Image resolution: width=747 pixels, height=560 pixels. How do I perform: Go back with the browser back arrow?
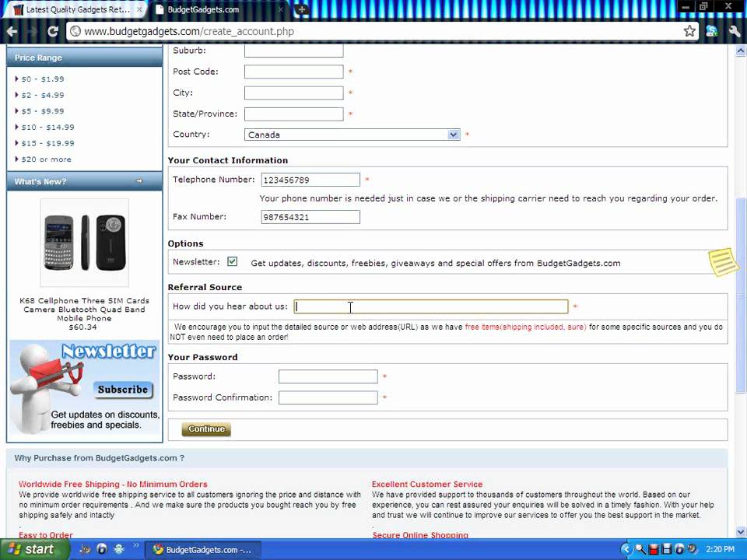tap(12, 31)
